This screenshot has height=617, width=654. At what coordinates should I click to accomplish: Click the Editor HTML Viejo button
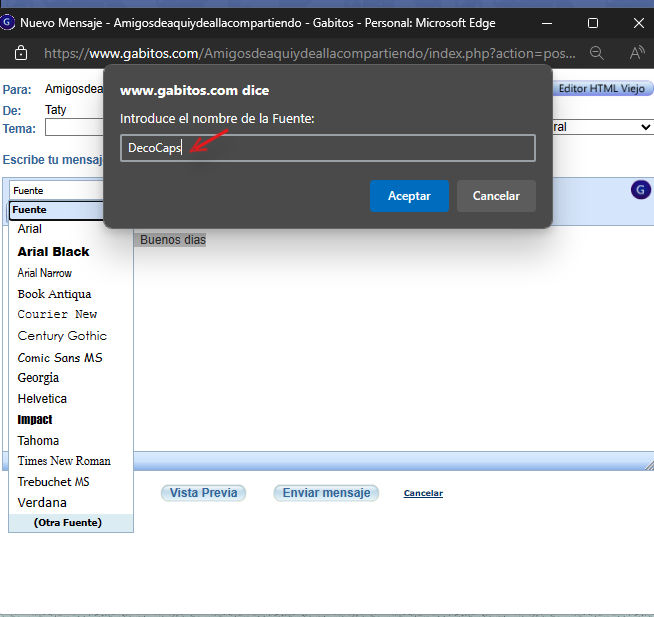[x=604, y=89]
